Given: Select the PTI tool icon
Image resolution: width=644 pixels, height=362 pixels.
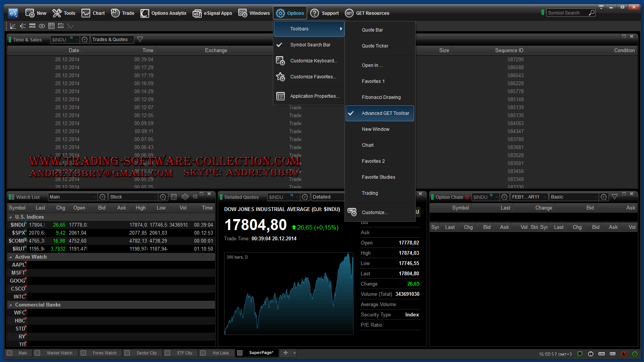Looking at the screenshot, I should tap(61, 26).
